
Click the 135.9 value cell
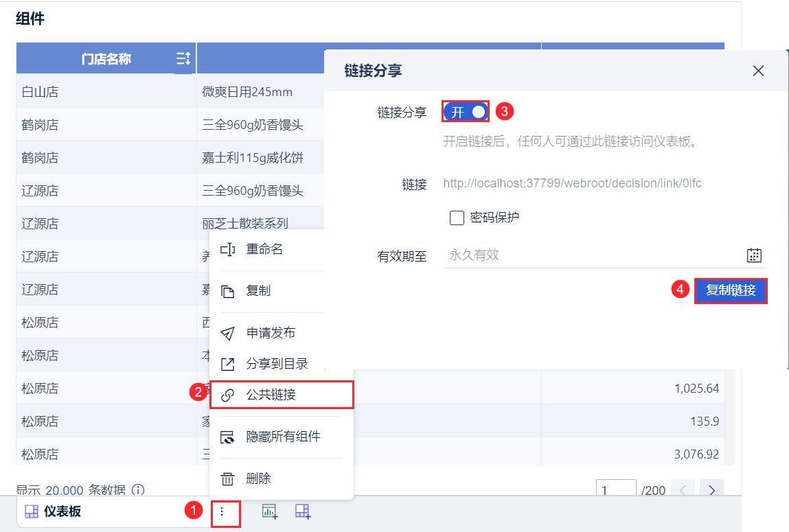click(633, 421)
